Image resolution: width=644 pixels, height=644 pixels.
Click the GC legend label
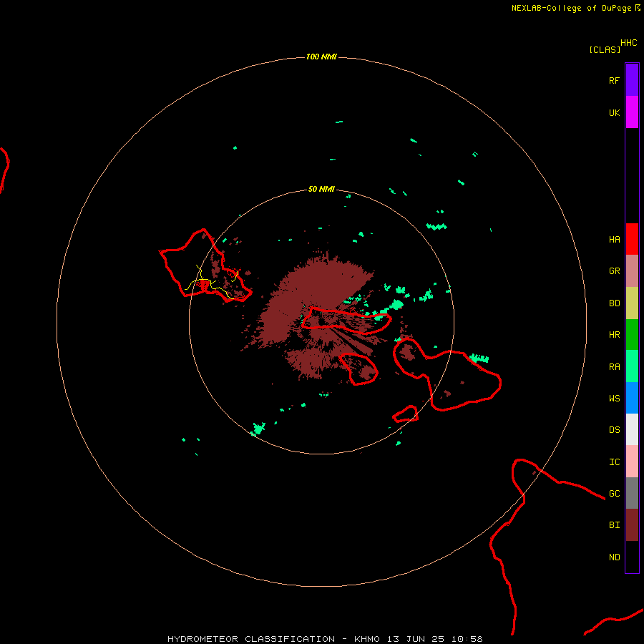(x=614, y=494)
